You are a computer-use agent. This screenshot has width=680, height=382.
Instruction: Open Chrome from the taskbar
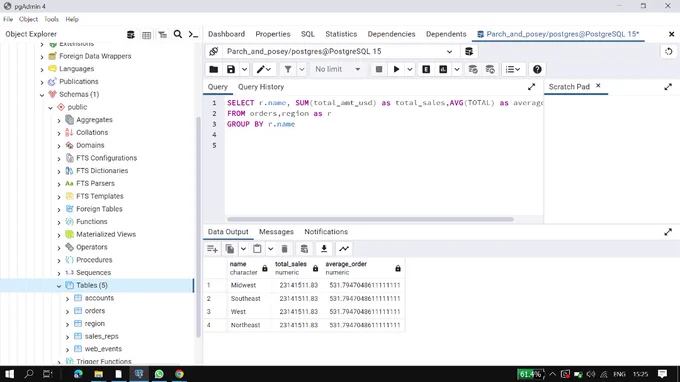coord(179,374)
